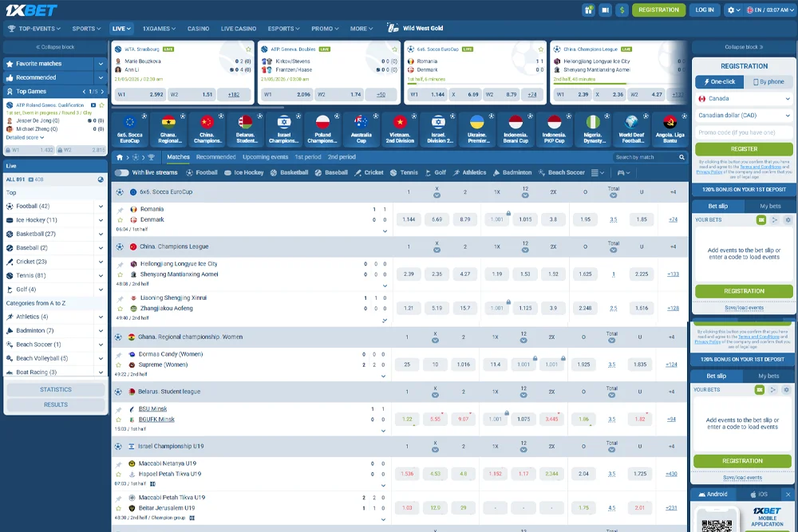Close the Android iOS app banner
The height and width of the screenshot is (532, 798).
(788, 495)
